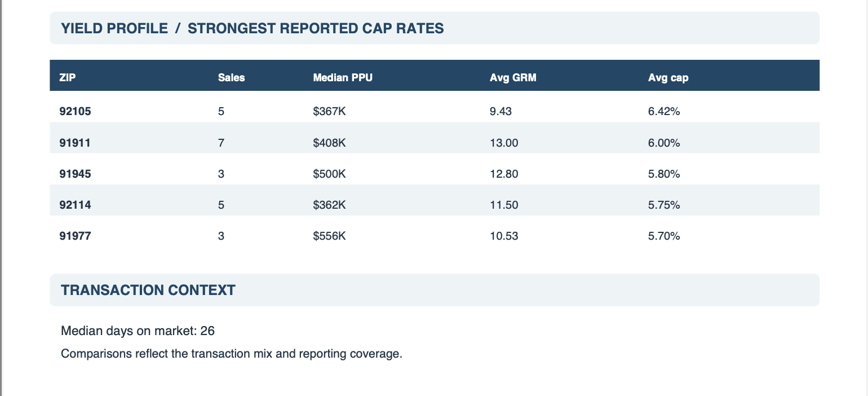The width and height of the screenshot is (868, 396).
Task: Click the ZIP column header
Action: [x=68, y=78]
